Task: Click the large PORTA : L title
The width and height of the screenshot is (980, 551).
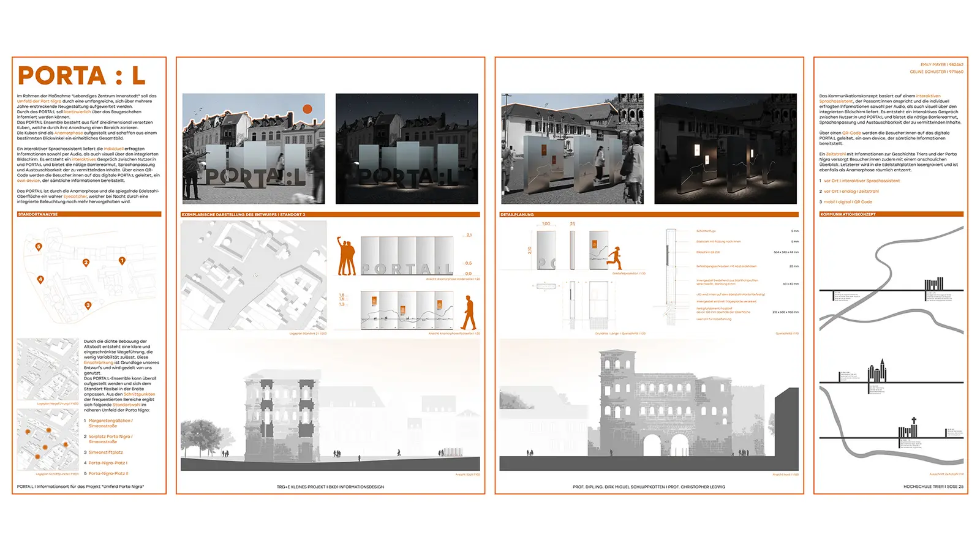Action: [81, 76]
